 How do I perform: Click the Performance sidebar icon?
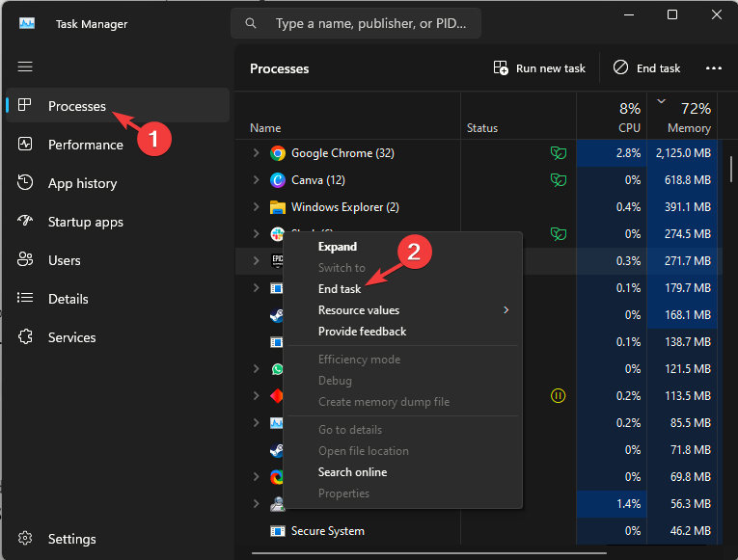coord(26,145)
